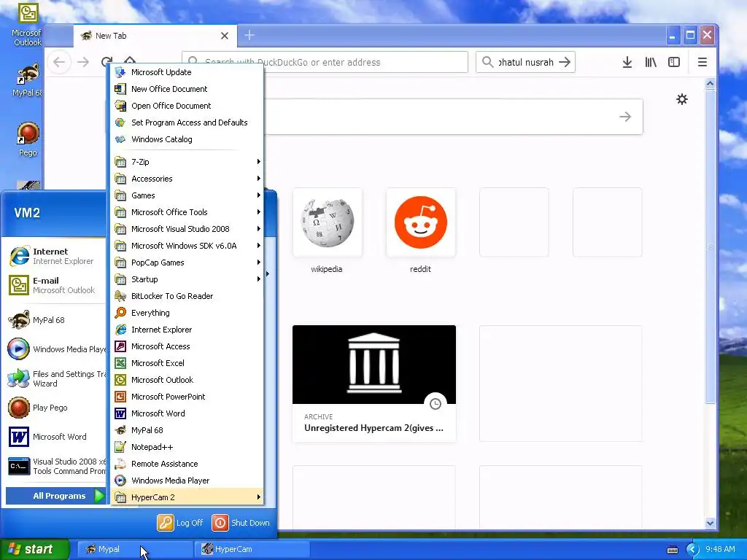Expand the HyperCam 2 submenu
The image size is (747, 560).
[x=187, y=497]
